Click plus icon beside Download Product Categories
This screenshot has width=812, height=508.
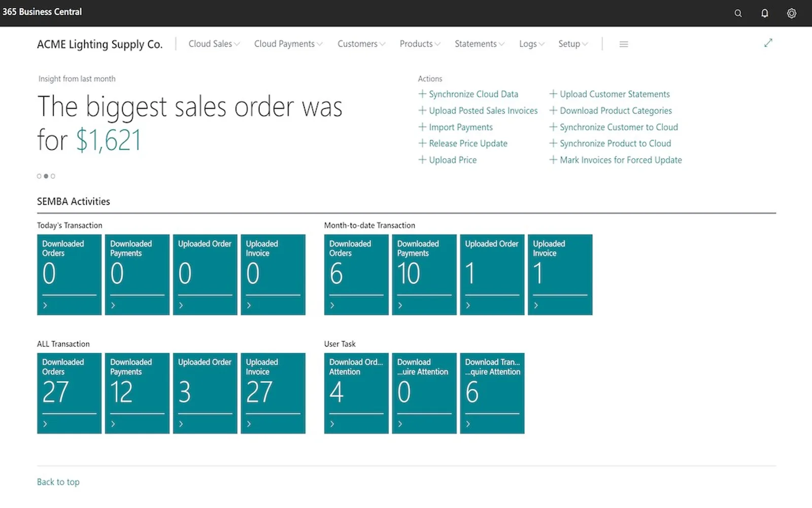point(553,110)
